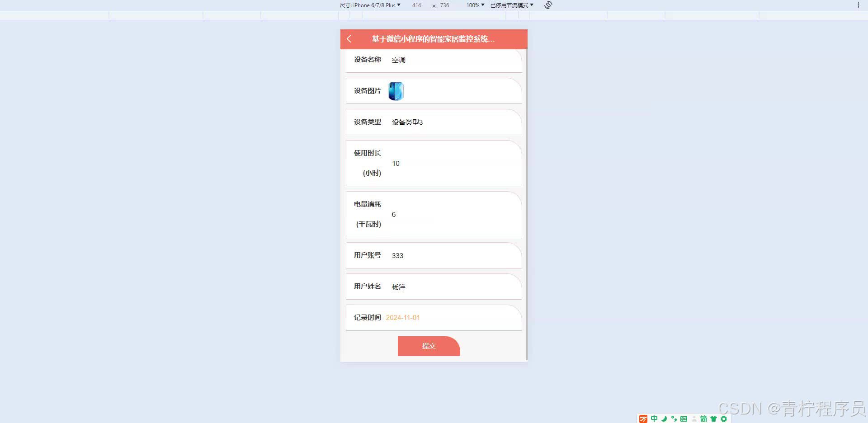Open the 100% zoom level dropdown
868x423 pixels.
click(x=473, y=5)
